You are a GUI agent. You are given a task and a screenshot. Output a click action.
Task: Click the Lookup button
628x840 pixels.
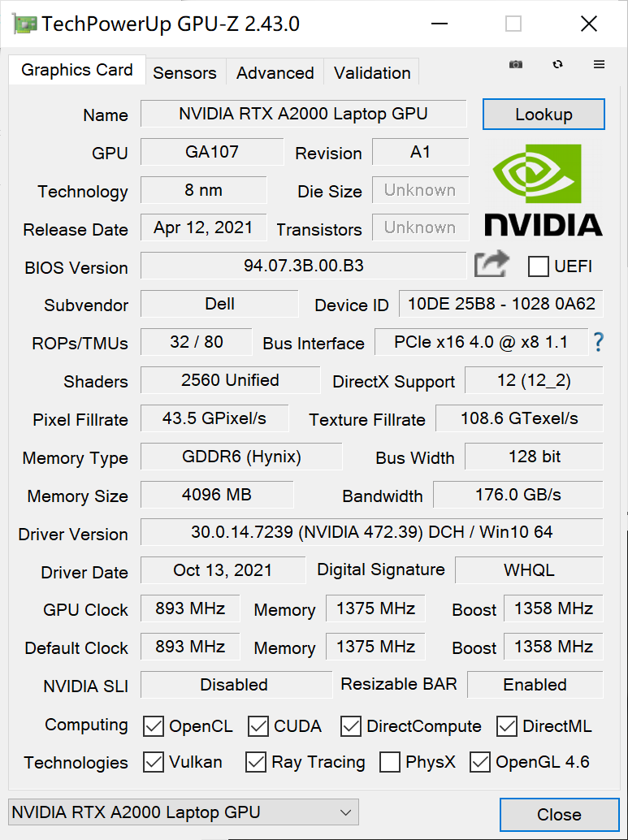point(544,114)
